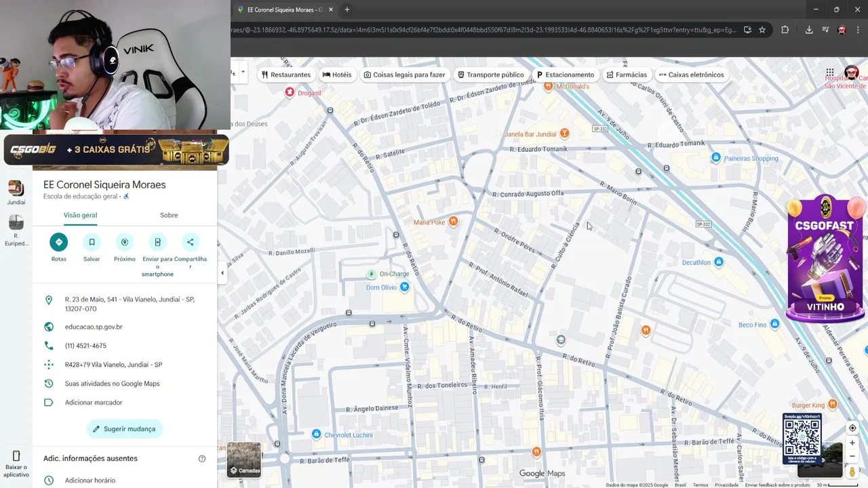The height and width of the screenshot is (488, 868).
Task: Zoom out on the map
Action: pos(852,456)
